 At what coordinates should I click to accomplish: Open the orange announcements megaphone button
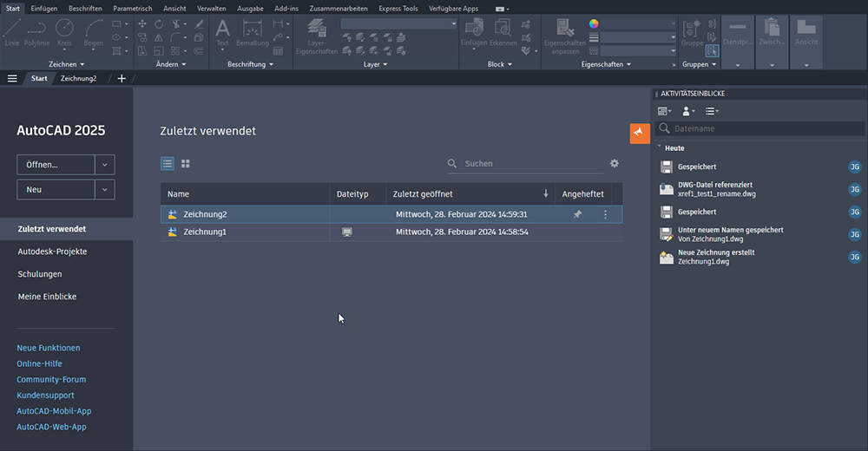(x=640, y=133)
